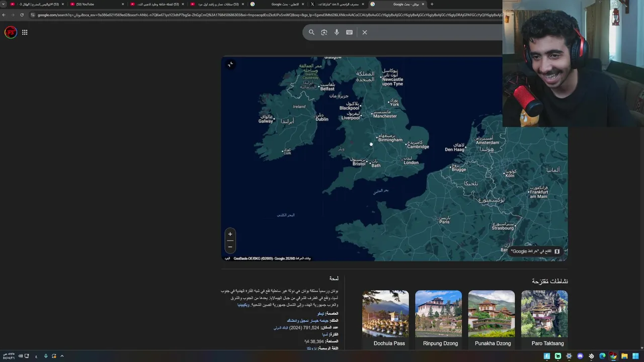Switch to the الأهلي Google search tab
Image resolution: width=644 pixels, height=362 pixels.
pyautogui.click(x=278, y=4)
